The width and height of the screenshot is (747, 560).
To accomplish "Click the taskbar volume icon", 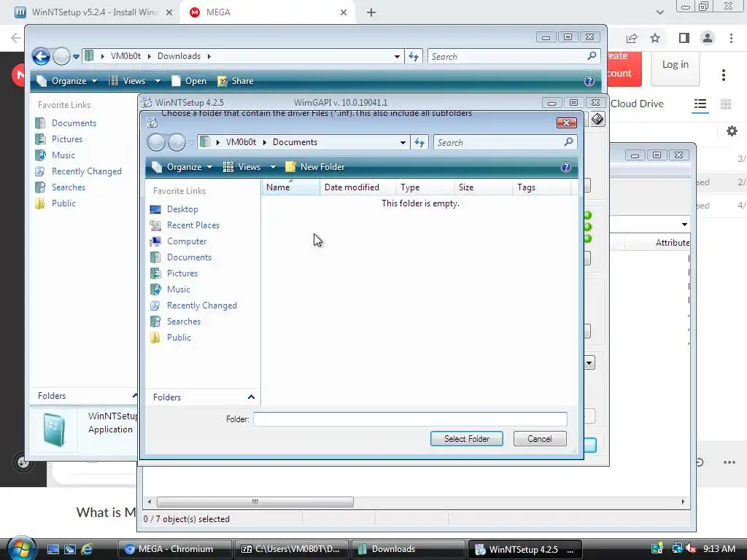I will coord(691,549).
